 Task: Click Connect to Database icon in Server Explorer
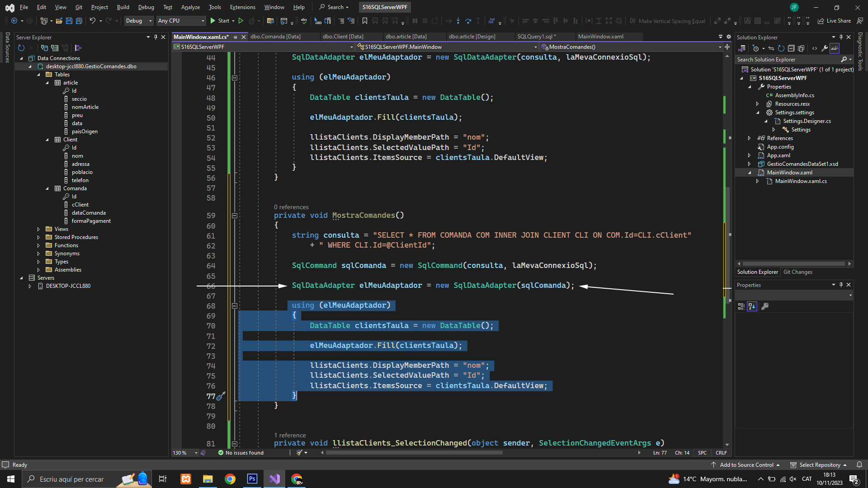[44, 48]
